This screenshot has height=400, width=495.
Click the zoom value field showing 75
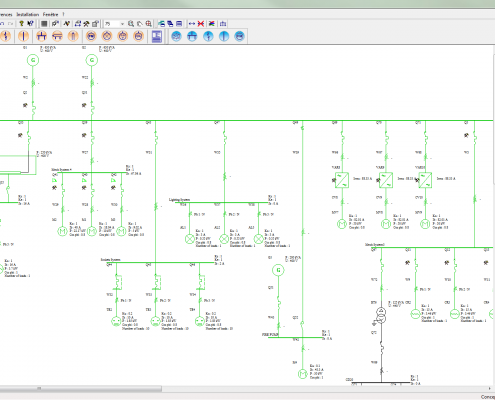click(112, 24)
